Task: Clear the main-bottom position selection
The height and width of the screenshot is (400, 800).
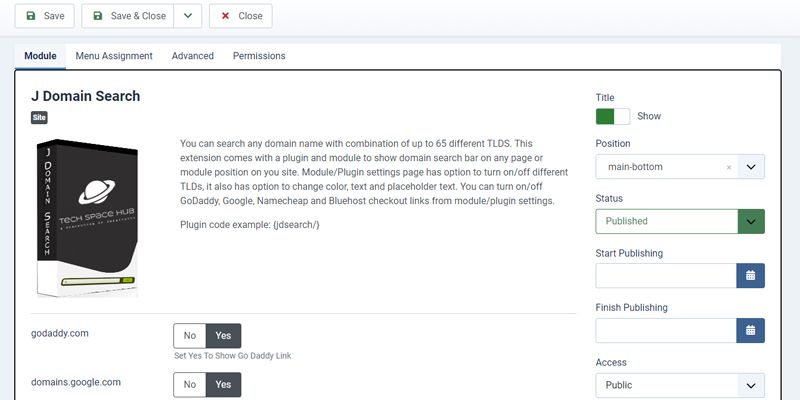Action: point(729,167)
